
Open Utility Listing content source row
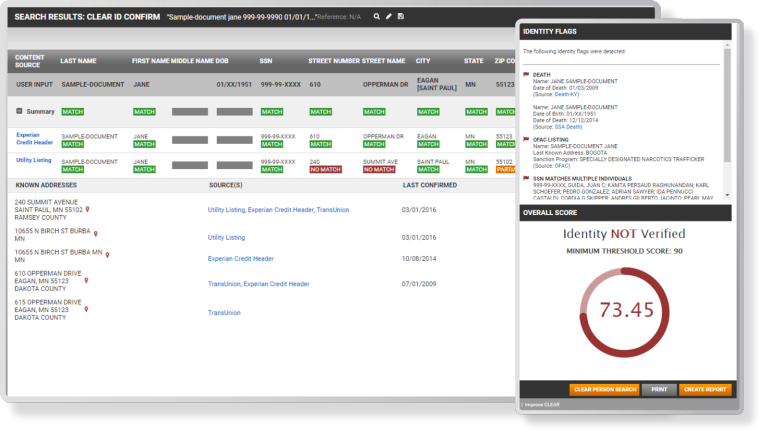[x=36, y=160]
